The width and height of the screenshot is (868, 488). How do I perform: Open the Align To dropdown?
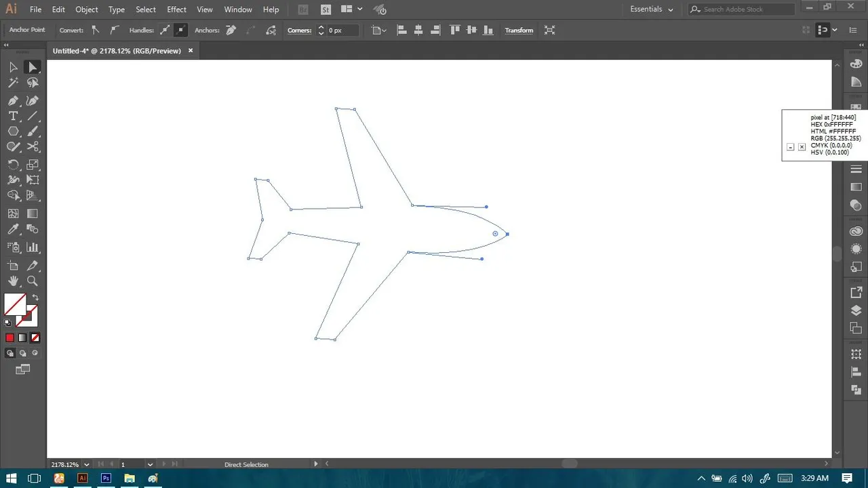pos(379,30)
